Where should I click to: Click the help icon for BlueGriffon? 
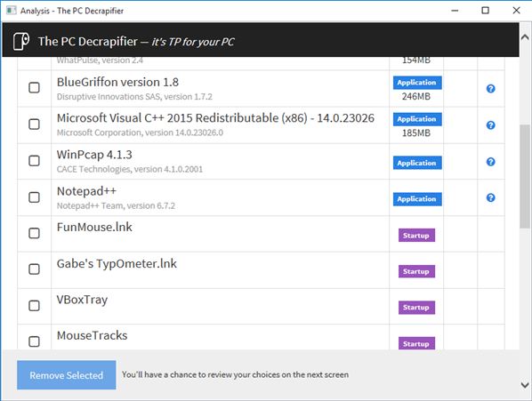tap(490, 89)
